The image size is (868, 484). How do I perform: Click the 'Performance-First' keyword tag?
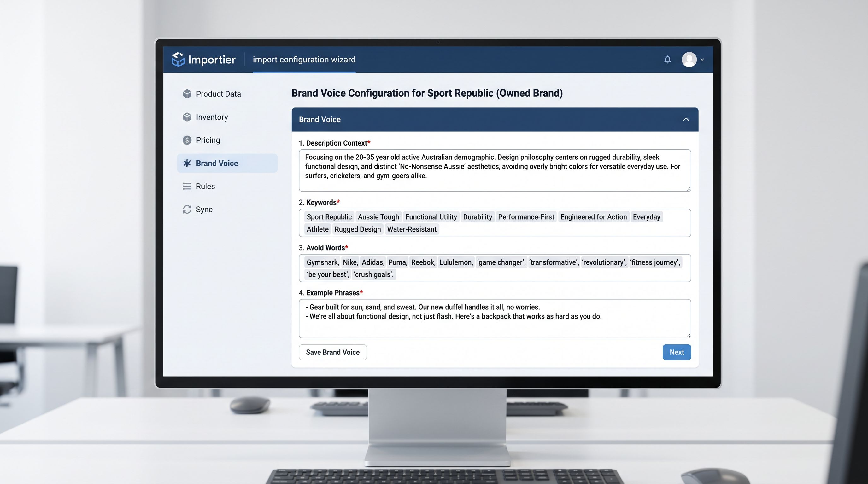click(526, 217)
